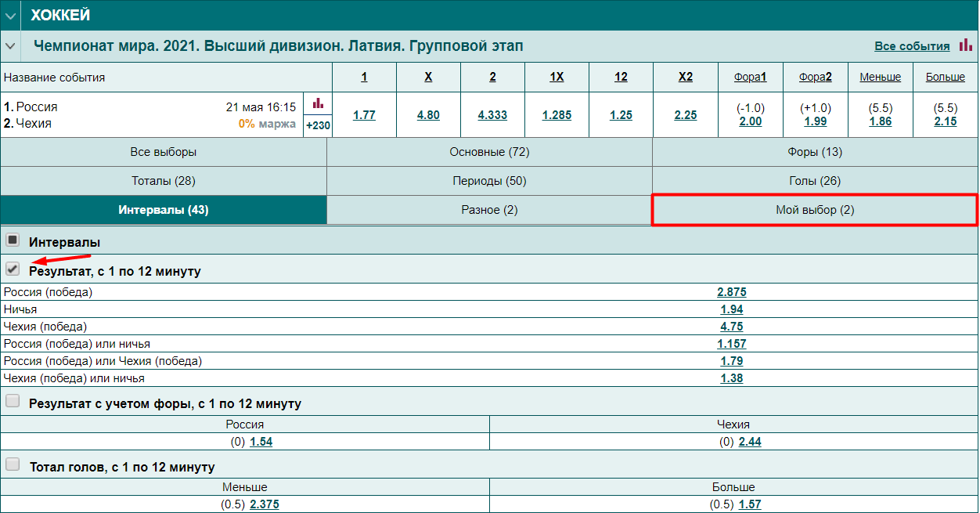Image resolution: width=980 pixels, height=513 pixels.
Task: Pick Чехия (победа) или ничья odds 1.38
Action: (x=732, y=378)
